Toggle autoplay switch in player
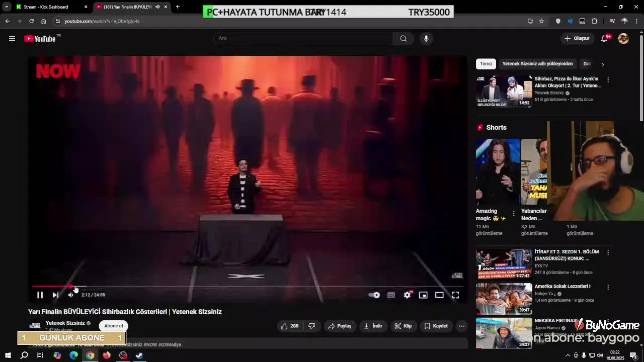 pos(374,295)
